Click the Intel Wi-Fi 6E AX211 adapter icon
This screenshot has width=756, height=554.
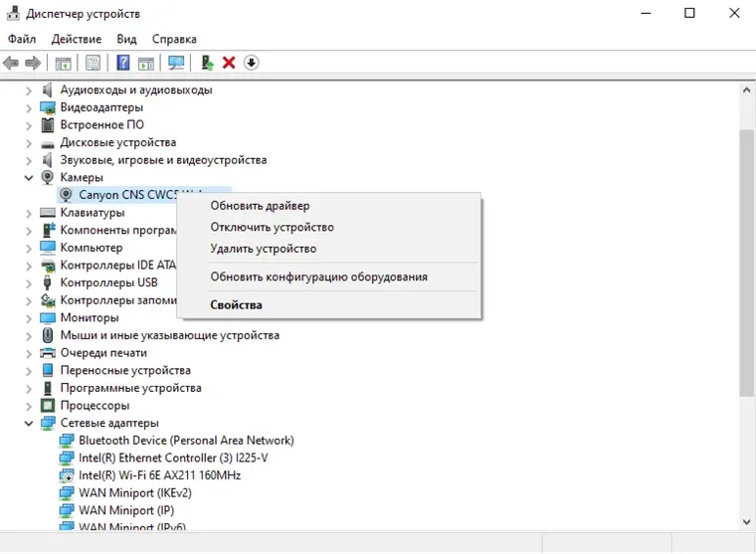pyautogui.click(x=66, y=475)
